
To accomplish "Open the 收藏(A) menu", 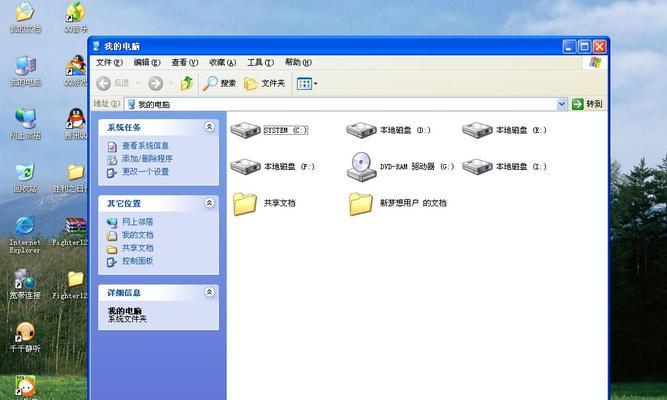I will 222,63.
